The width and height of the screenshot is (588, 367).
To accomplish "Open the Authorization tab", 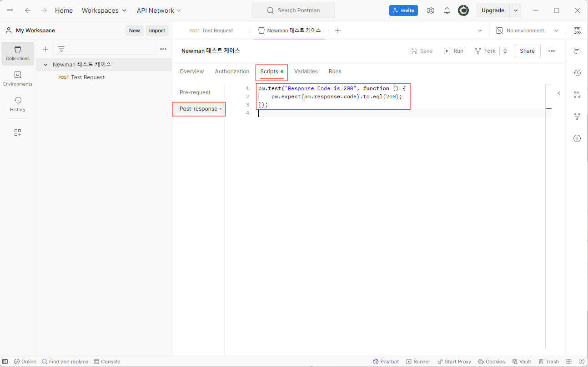I will [x=232, y=71].
